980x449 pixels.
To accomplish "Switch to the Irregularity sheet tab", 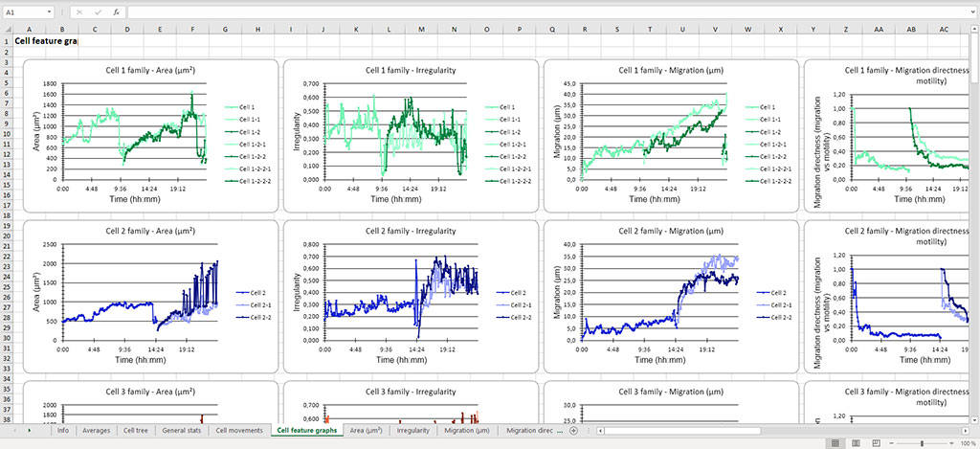I will tap(413, 430).
